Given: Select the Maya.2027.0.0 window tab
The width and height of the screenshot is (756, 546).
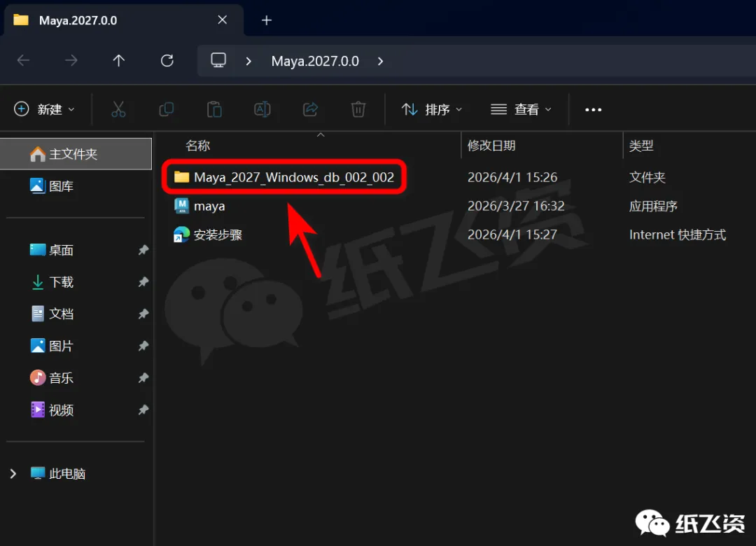Looking at the screenshot, I should (124, 20).
